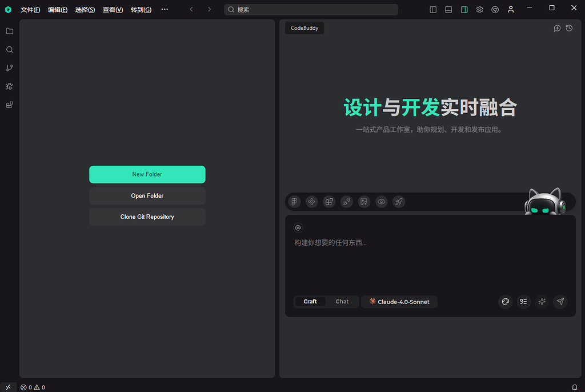Viewport: 585px width, 392px height.
Task: Open the Extensions panel icon
Action: tap(10, 105)
